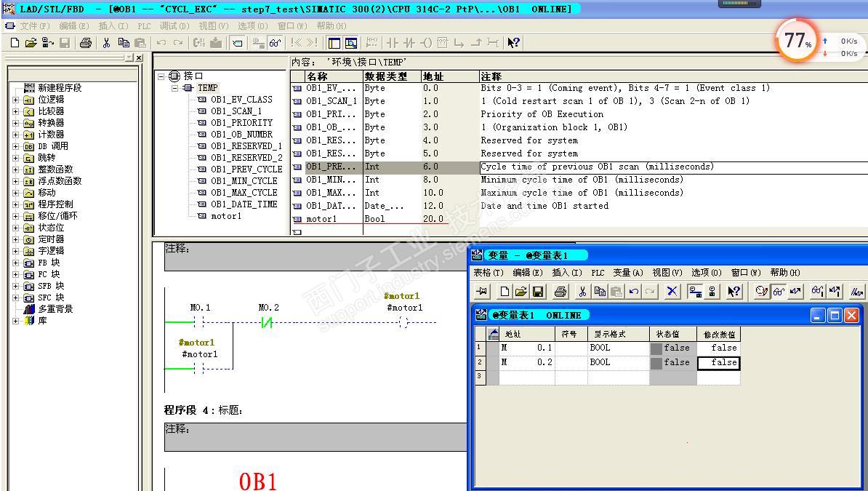Toggle the Overviews panel icon in main toolbar
This screenshot has height=491, width=868.
(334, 43)
